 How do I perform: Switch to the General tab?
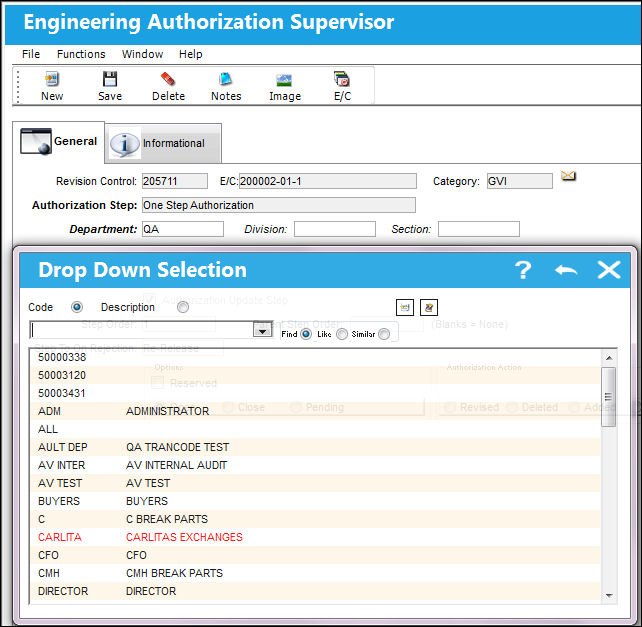[x=59, y=141]
